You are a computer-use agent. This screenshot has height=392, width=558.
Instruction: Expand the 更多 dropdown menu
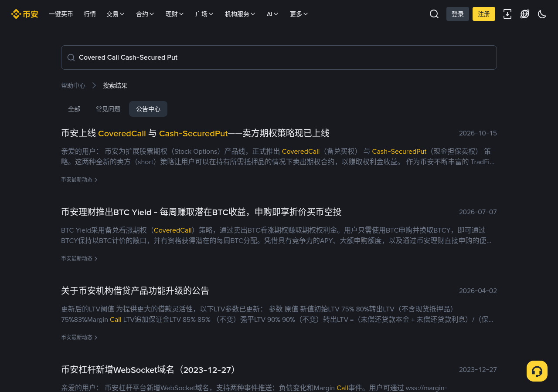[x=299, y=14]
